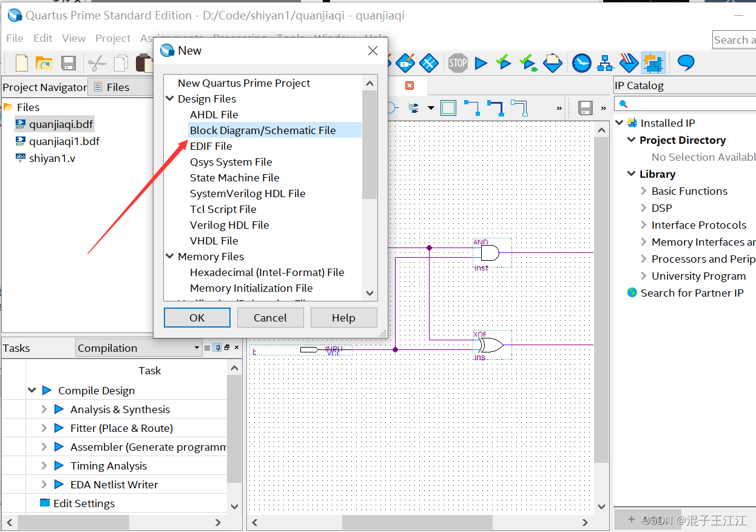The image size is (756, 532).
Task: Open the View menu
Action: click(73, 38)
